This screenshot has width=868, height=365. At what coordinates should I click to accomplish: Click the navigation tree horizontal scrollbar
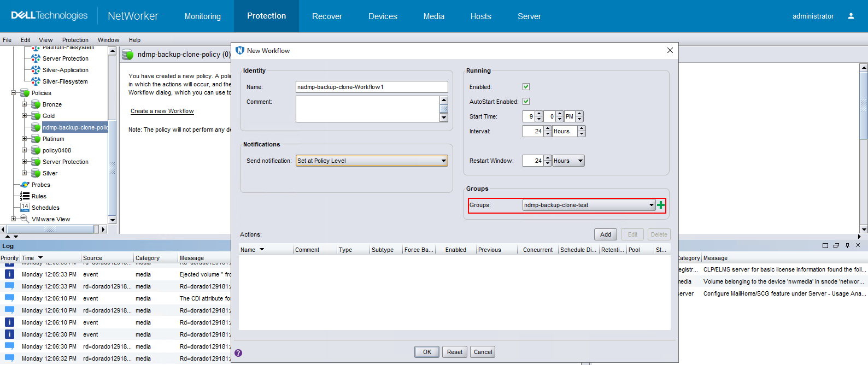[54, 229]
